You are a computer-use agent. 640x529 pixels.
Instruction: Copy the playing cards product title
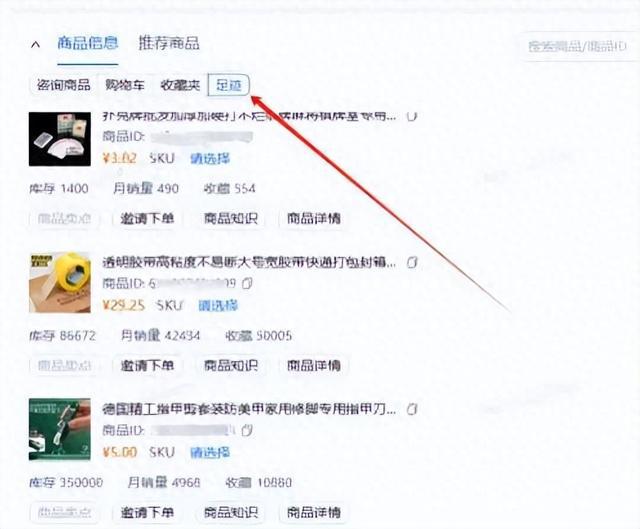[411, 116]
